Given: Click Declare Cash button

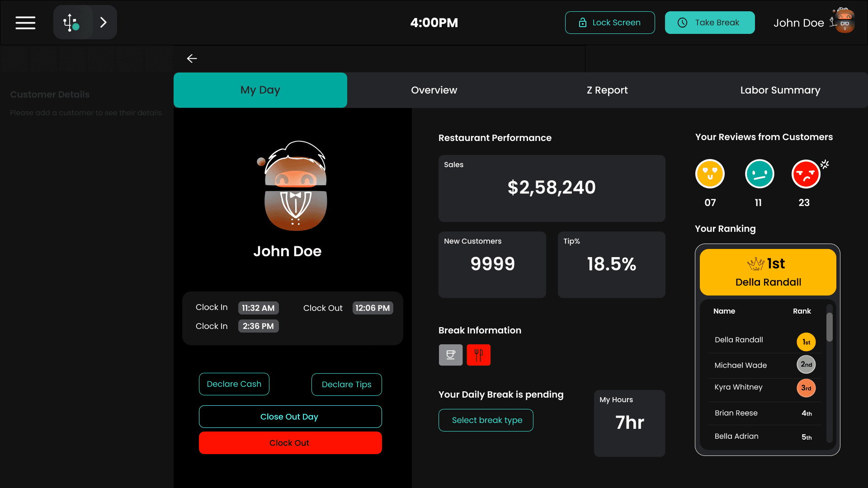Looking at the screenshot, I should 234,384.
